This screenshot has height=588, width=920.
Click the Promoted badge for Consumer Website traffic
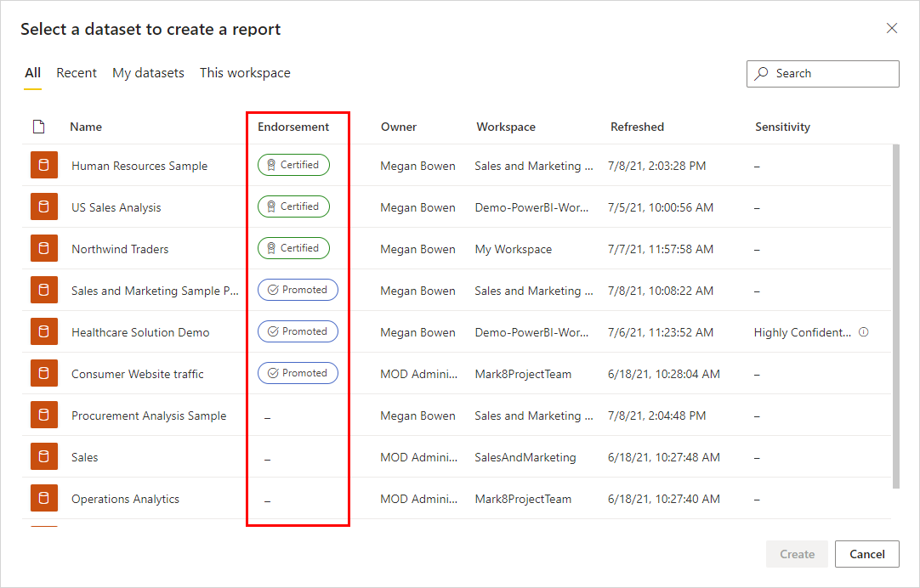pos(298,373)
